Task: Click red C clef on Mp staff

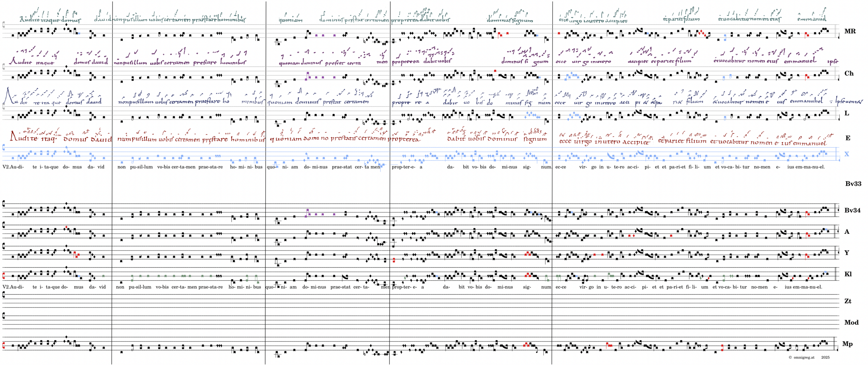Action: pos(4,345)
